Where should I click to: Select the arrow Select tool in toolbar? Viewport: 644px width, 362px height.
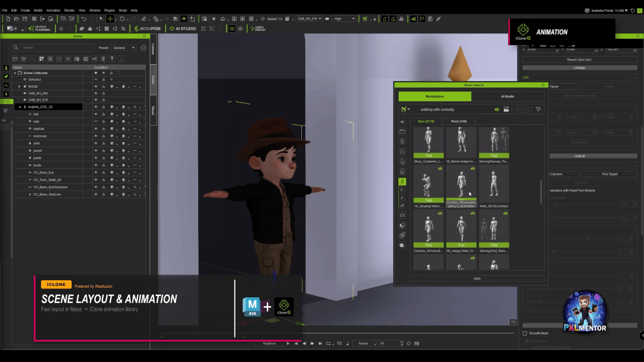coord(101,19)
